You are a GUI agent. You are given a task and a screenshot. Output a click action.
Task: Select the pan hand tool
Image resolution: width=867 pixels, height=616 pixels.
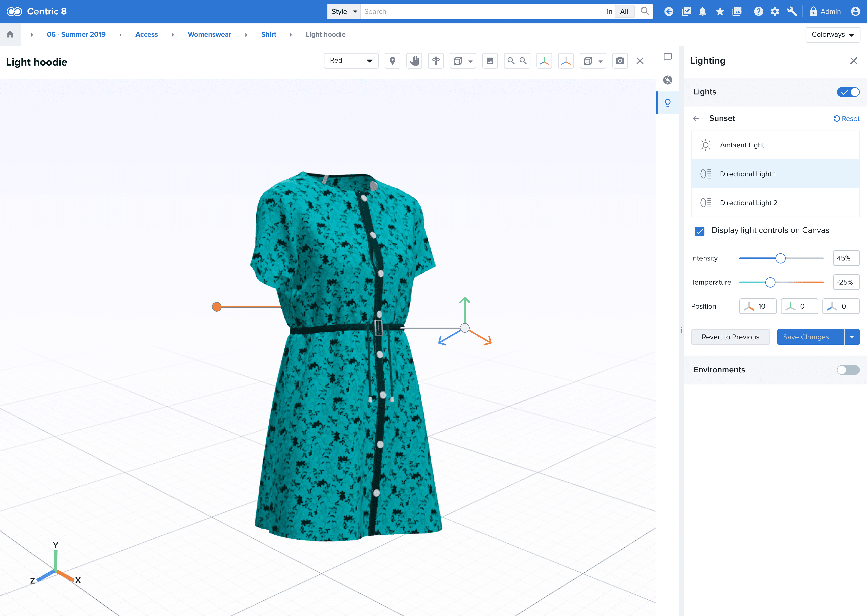[x=414, y=61]
